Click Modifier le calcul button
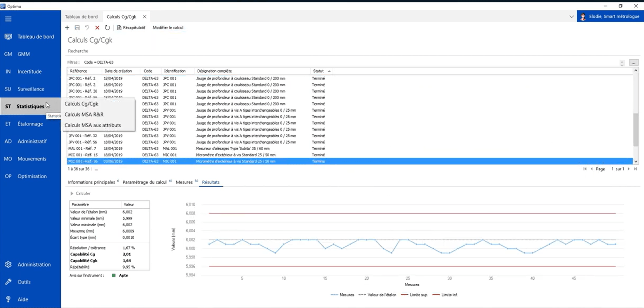This screenshot has height=308, width=644. point(168,28)
